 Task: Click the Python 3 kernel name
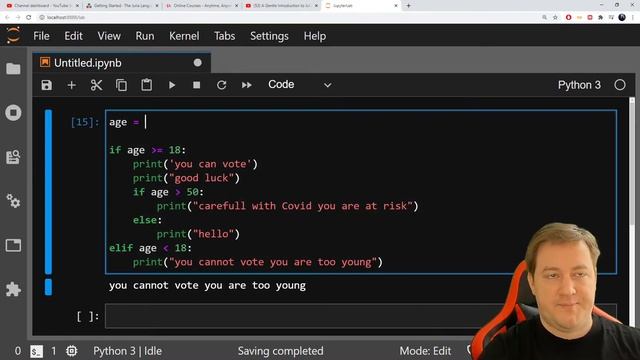579,85
